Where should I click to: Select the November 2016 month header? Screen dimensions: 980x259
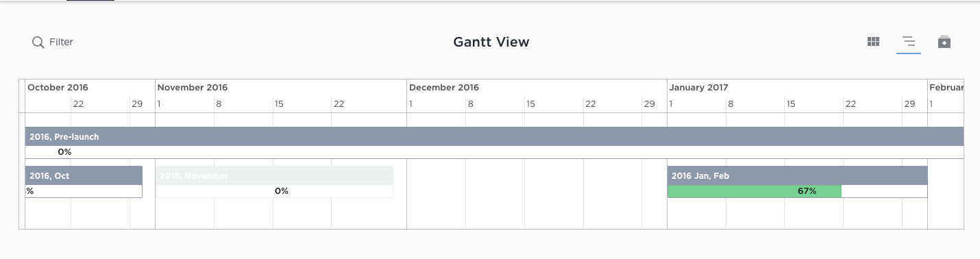(193, 88)
